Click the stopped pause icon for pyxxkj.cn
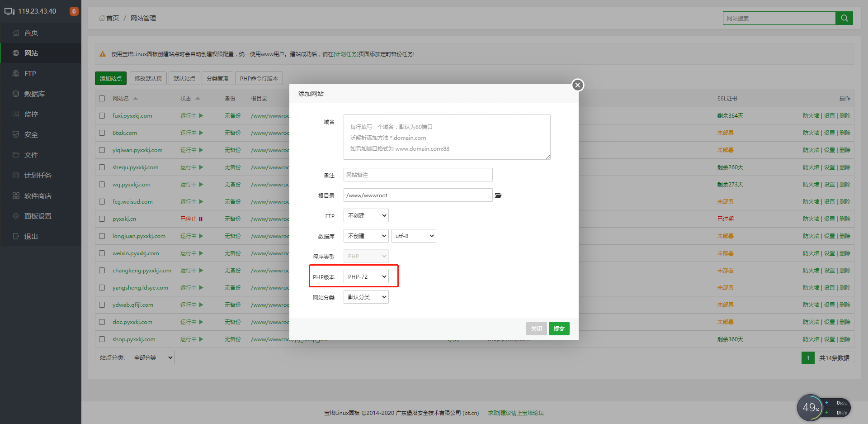 [201, 219]
